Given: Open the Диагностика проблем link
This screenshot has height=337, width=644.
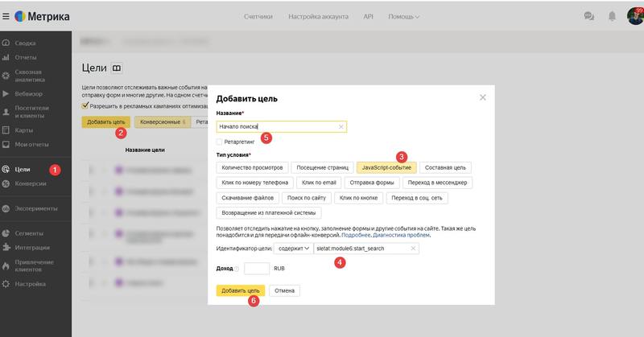Looking at the screenshot, I should coord(401,235).
